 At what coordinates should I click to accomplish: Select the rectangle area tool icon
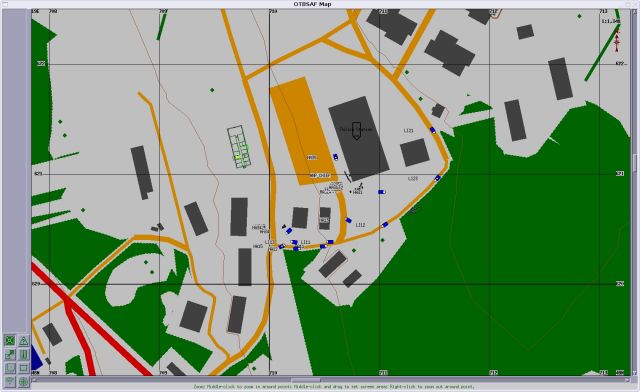tap(24, 368)
